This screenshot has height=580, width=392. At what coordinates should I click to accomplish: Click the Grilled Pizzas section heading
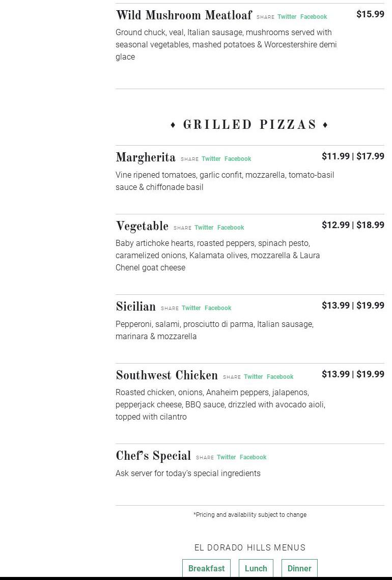(249, 125)
